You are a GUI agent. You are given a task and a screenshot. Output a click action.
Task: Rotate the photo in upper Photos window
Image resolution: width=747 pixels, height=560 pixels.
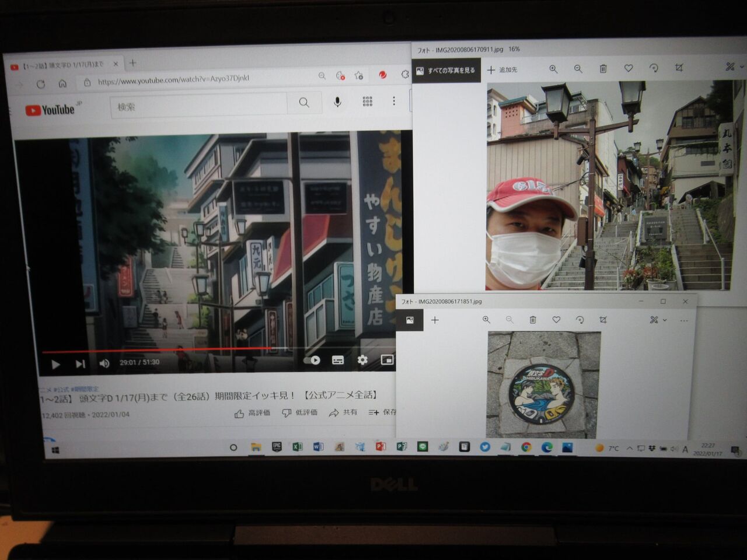tap(654, 68)
